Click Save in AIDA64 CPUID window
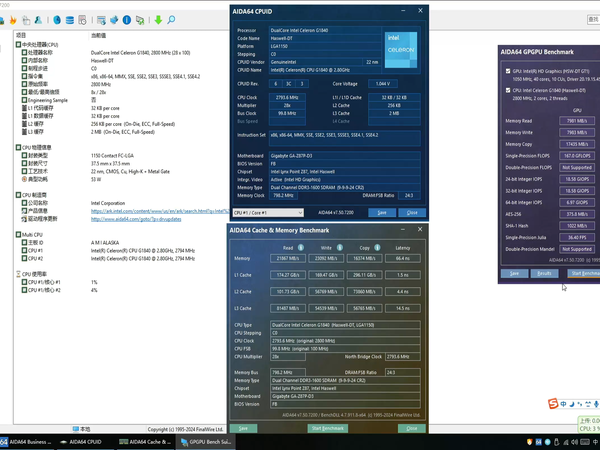600x450 pixels. coord(382,213)
